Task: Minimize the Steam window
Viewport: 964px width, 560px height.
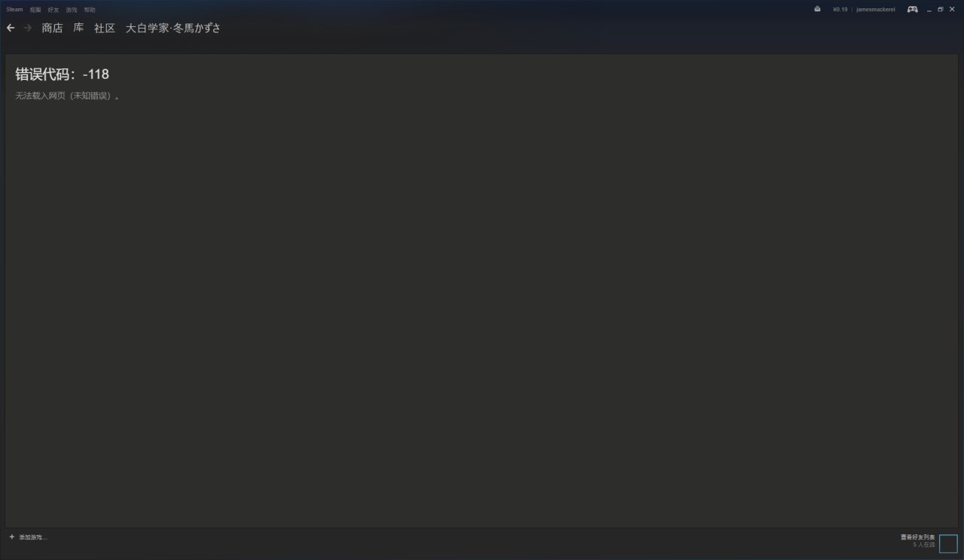Action: coord(929,9)
